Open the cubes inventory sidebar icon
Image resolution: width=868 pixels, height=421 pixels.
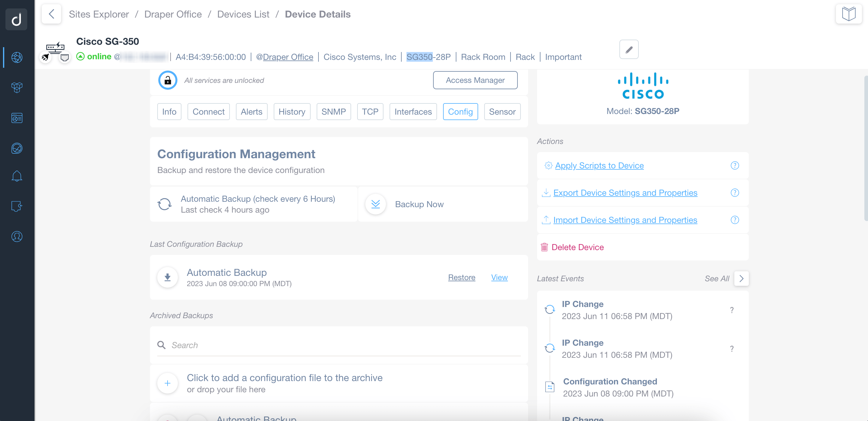tap(17, 88)
